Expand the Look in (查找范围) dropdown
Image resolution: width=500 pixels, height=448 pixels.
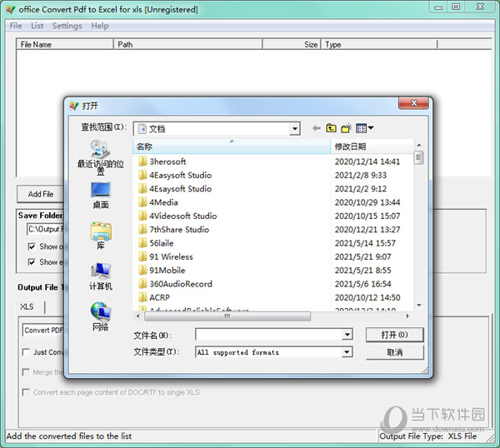pos(295,129)
